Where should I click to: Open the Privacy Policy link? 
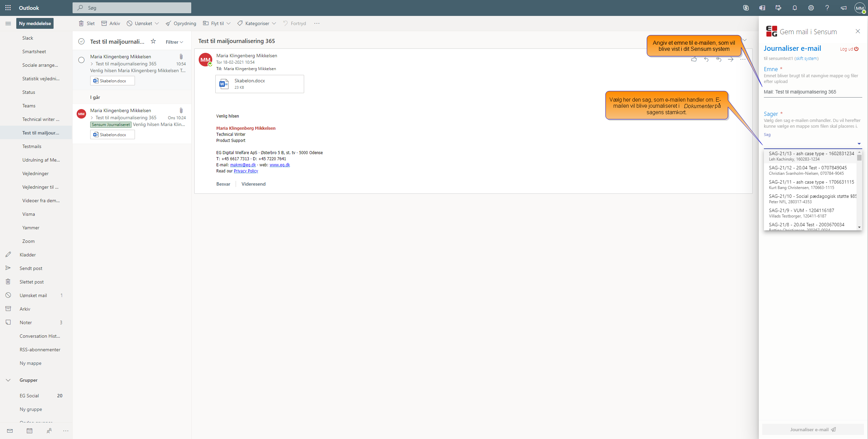(x=246, y=171)
